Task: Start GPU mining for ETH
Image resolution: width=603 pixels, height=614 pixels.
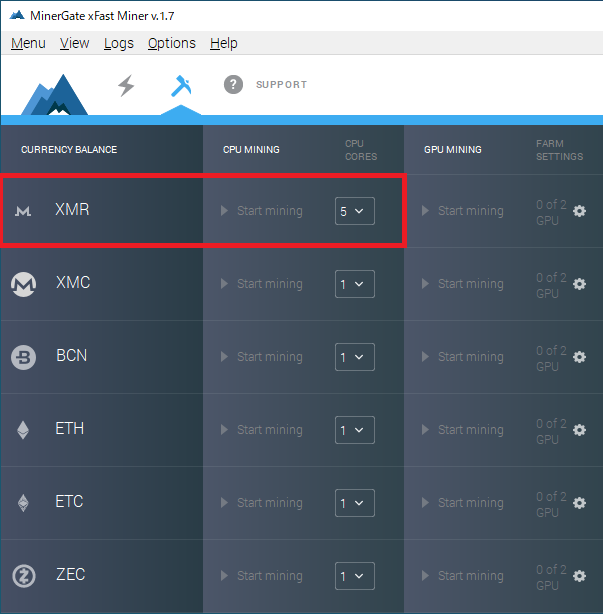Action: tap(462, 430)
